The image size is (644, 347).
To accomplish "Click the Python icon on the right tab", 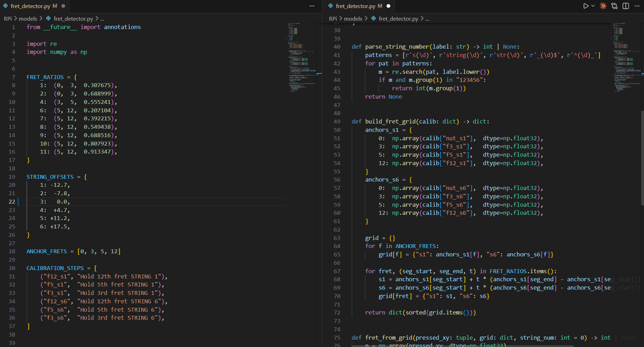I will pos(331,6).
